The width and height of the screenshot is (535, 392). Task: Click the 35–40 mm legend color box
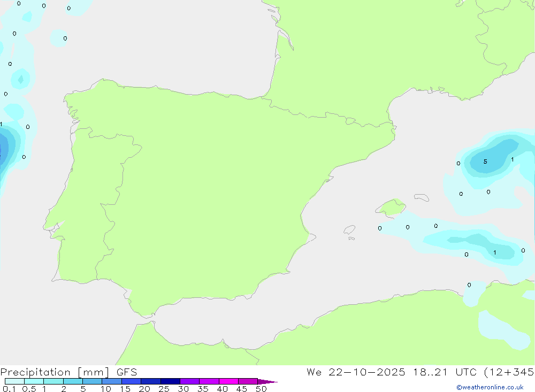click(209, 381)
